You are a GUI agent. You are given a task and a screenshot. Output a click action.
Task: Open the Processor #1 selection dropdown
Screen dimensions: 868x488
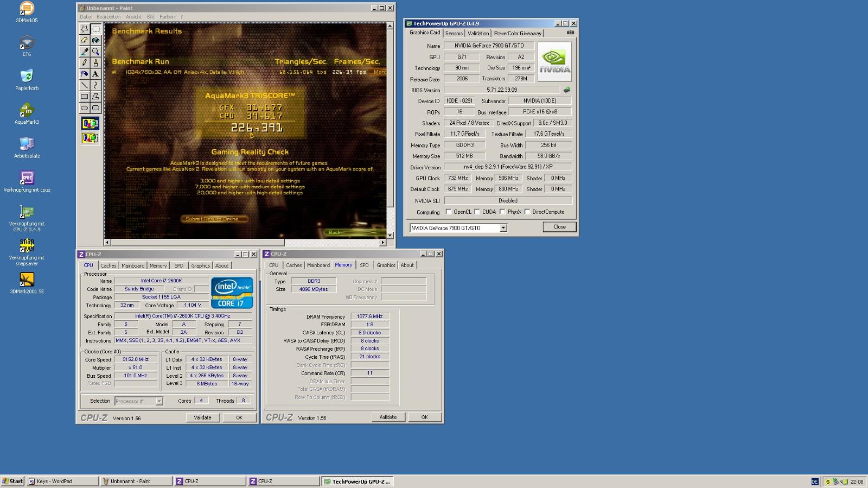point(159,401)
